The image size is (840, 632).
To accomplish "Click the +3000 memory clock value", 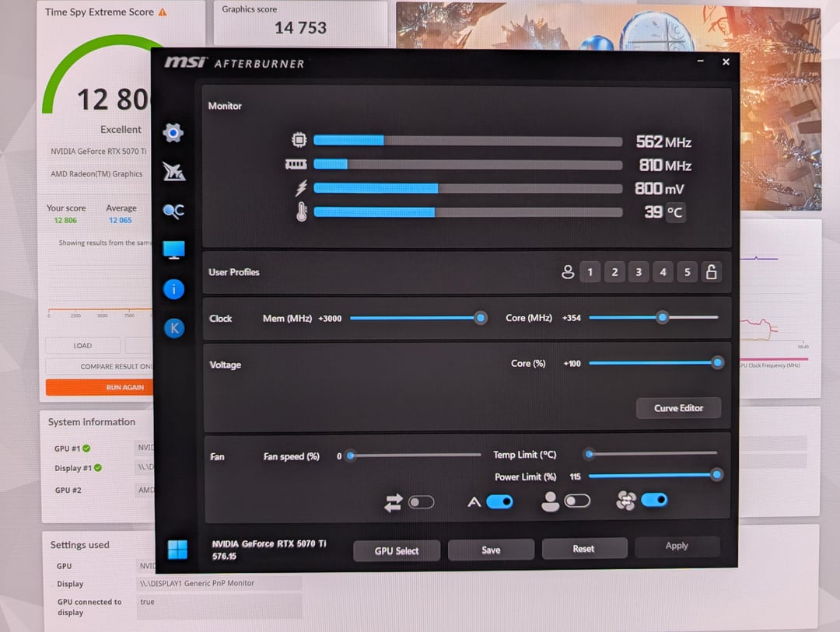I will pyautogui.click(x=330, y=319).
